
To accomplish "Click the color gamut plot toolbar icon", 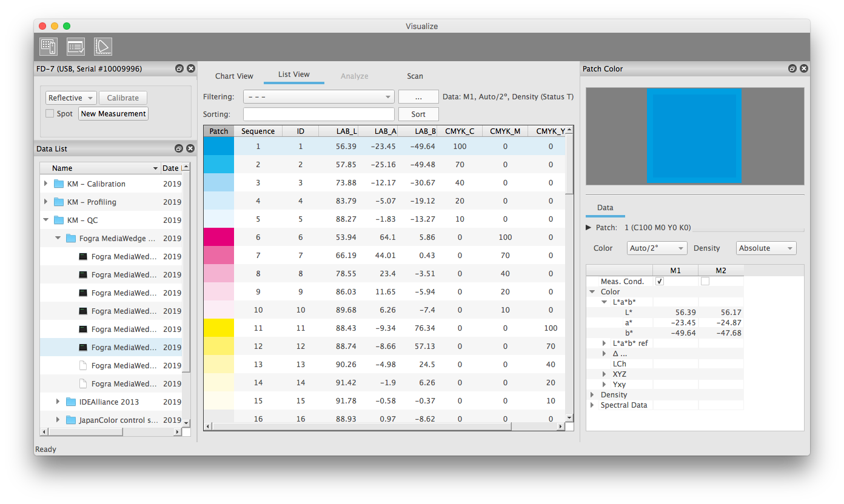I will tap(103, 47).
